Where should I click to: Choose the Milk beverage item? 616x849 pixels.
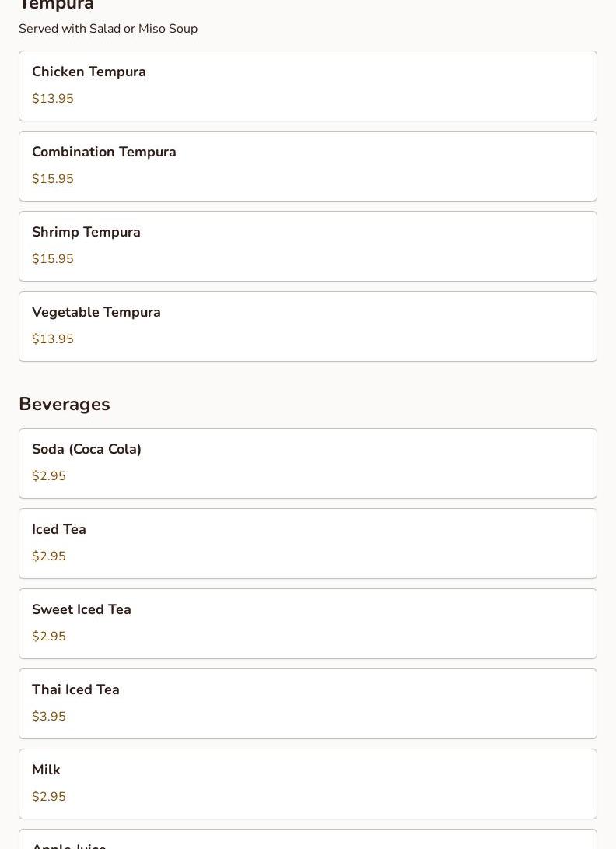(307, 784)
